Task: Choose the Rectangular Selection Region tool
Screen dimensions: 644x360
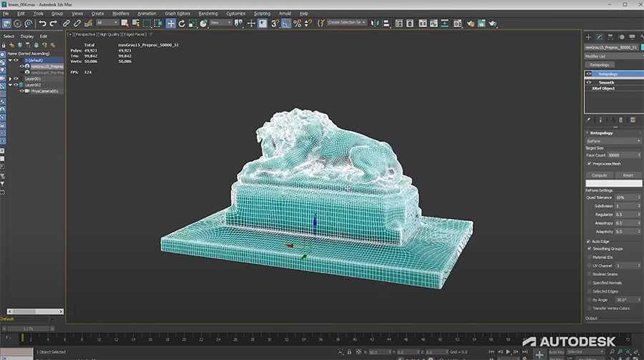Action: pyautogui.click(x=147, y=24)
